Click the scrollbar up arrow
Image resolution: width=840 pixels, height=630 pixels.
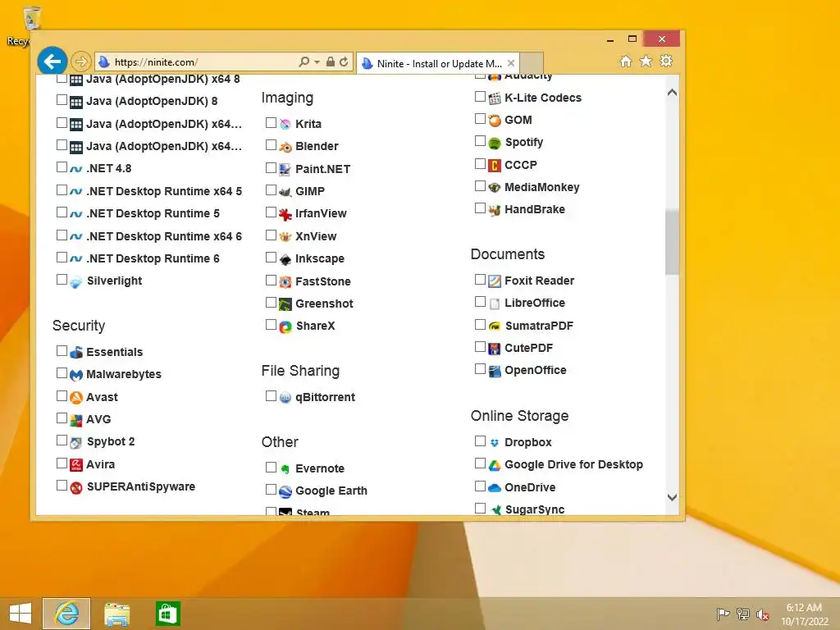(673, 93)
